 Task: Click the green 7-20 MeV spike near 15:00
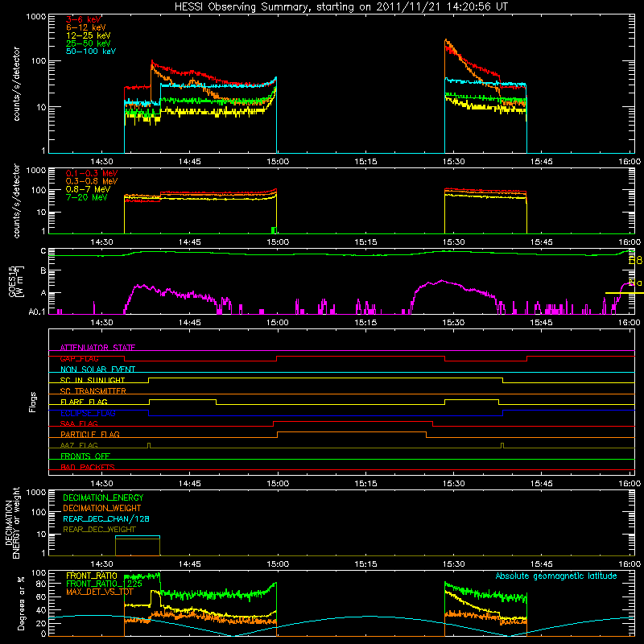[x=274, y=230]
